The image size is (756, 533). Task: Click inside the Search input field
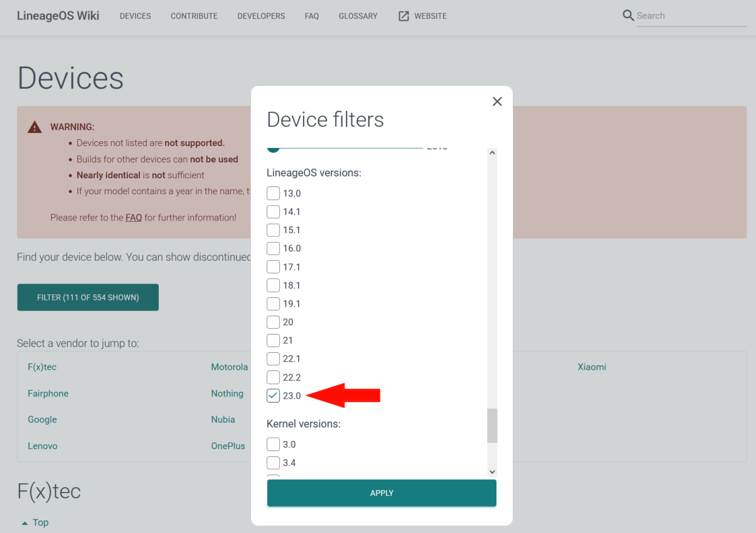pos(687,15)
